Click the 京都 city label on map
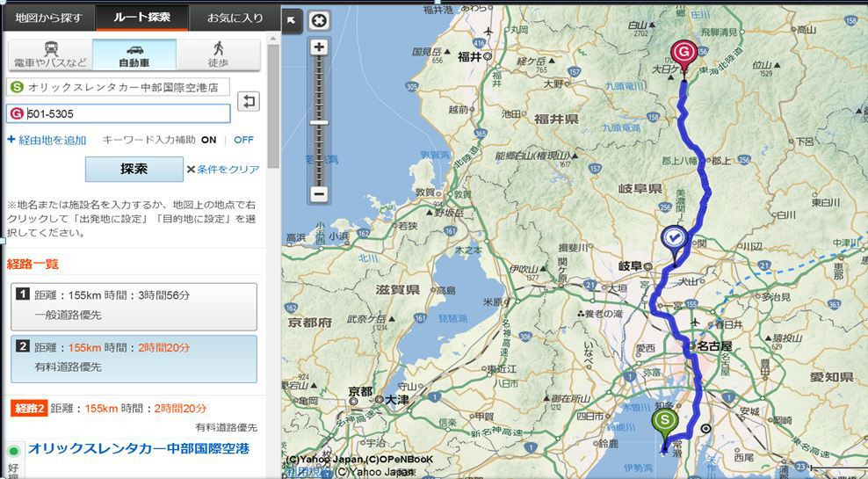The image size is (868, 479). coord(360,391)
